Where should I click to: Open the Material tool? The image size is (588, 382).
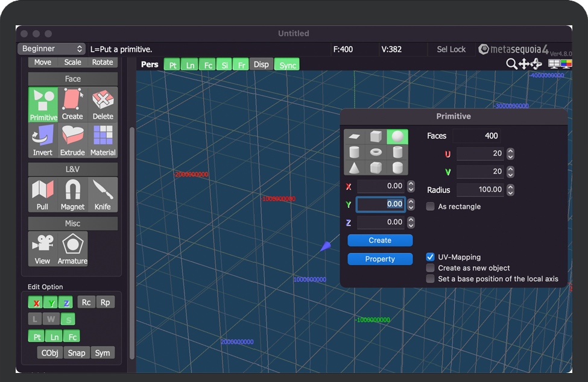point(103,140)
